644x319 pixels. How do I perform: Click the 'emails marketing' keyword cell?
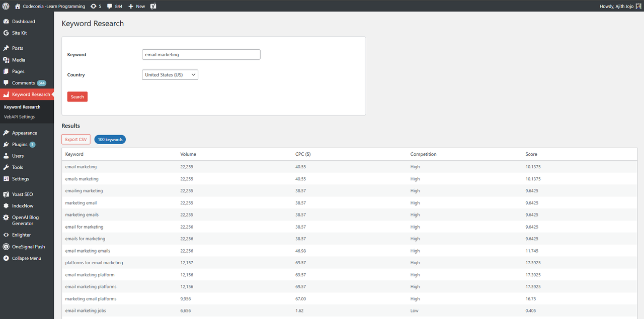pyautogui.click(x=82, y=179)
